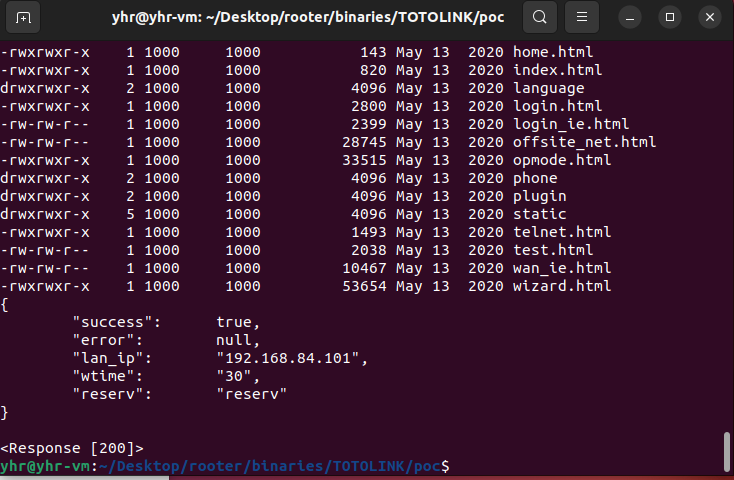The width and height of the screenshot is (734, 480).
Task: Click the <Response [200]> line
Action: [72, 448]
